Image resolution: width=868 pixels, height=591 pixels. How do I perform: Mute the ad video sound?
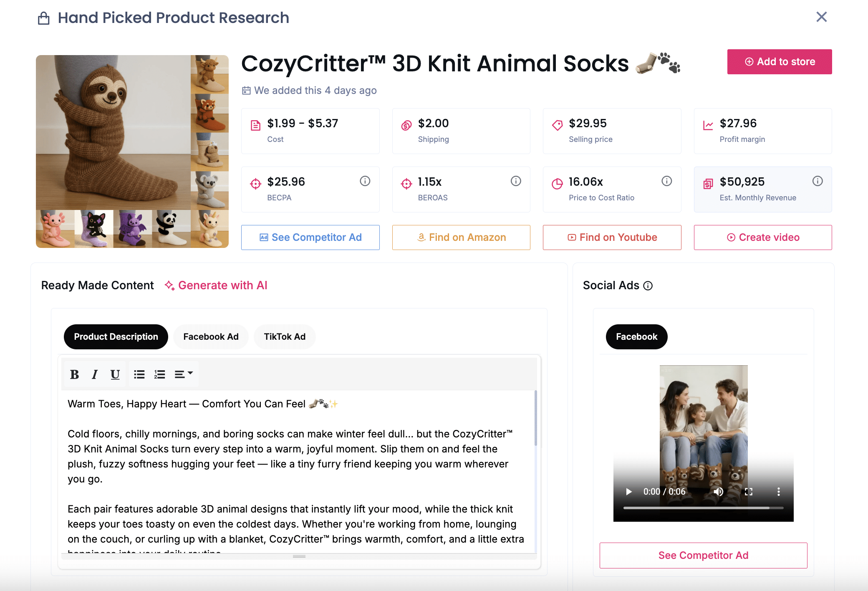[x=718, y=492]
